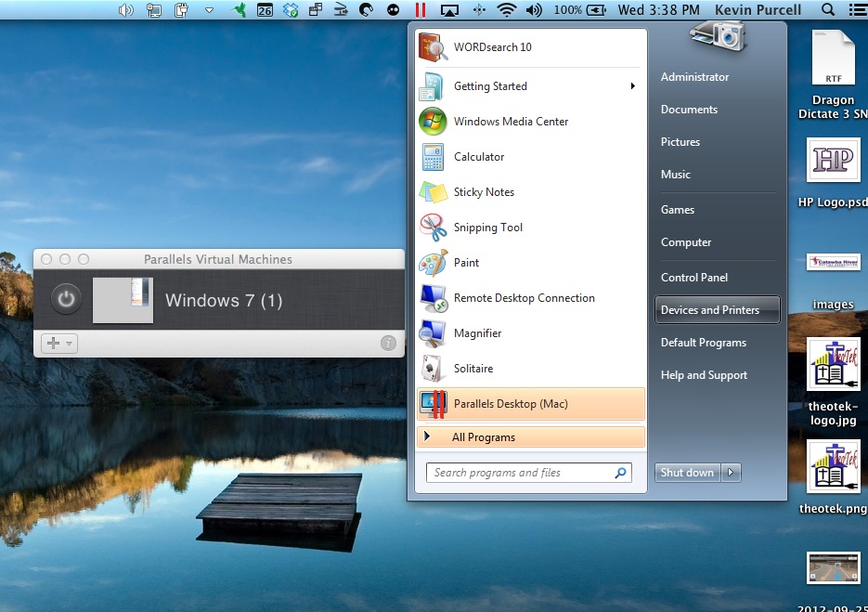Click the Solitaire label
Screen dimensions: 868x612
coord(473,369)
